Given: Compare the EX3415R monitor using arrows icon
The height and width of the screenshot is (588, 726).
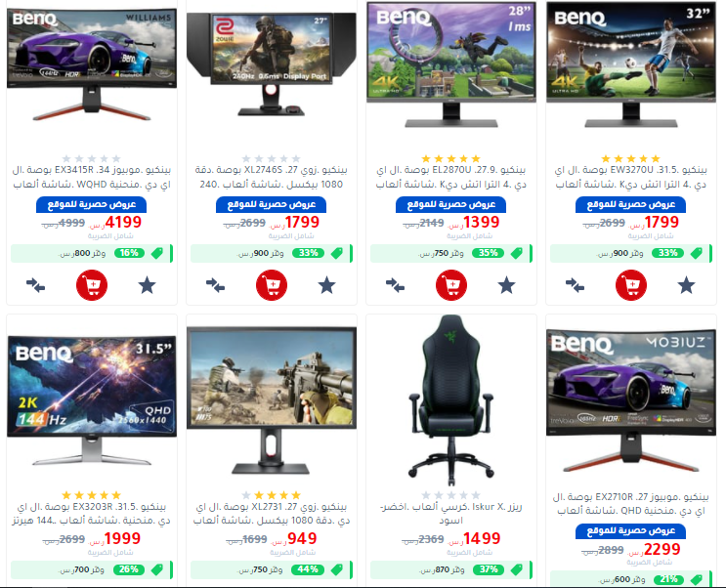Looking at the screenshot, I should tap(35, 285).
